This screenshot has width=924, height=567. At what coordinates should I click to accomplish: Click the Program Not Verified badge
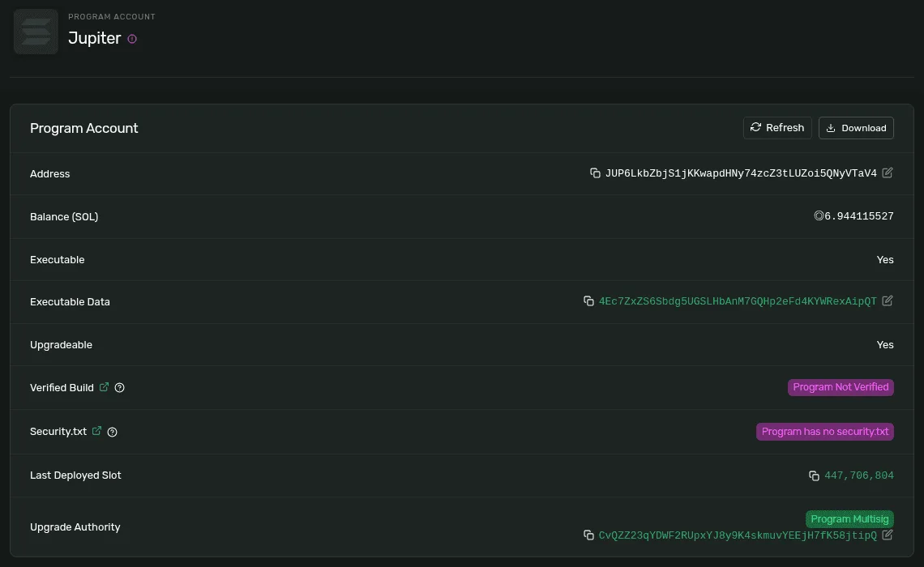(x=841, y=387)
